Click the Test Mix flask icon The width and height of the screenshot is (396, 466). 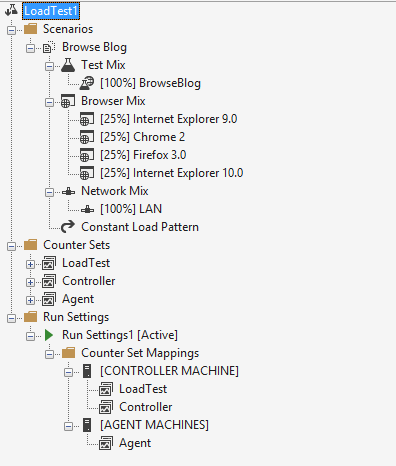[68, 65]
